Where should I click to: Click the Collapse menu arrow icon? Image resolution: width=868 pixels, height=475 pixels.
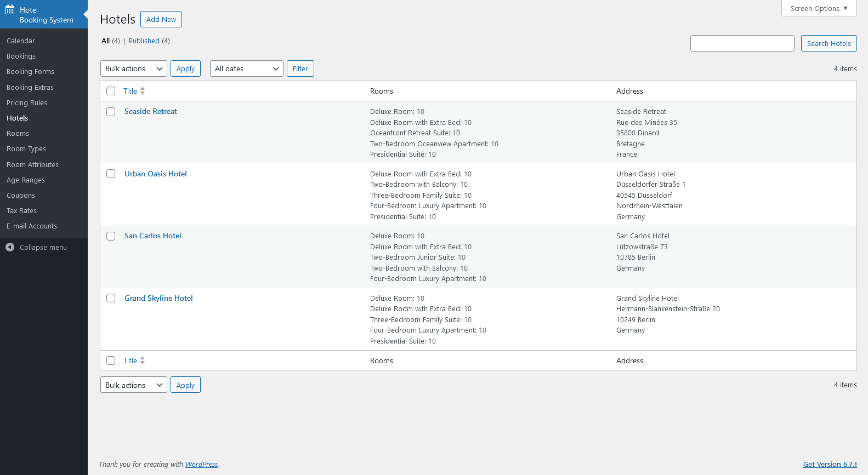click(10, 247)
